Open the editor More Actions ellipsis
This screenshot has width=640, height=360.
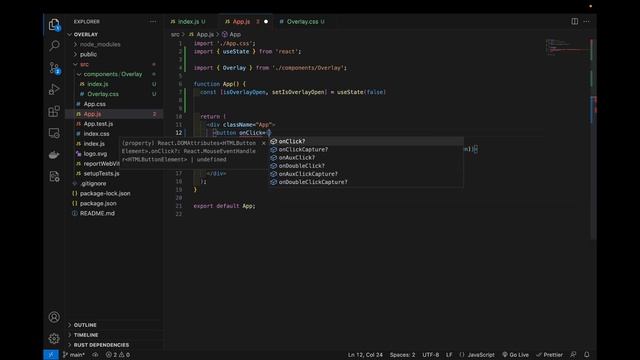[587, 21]
